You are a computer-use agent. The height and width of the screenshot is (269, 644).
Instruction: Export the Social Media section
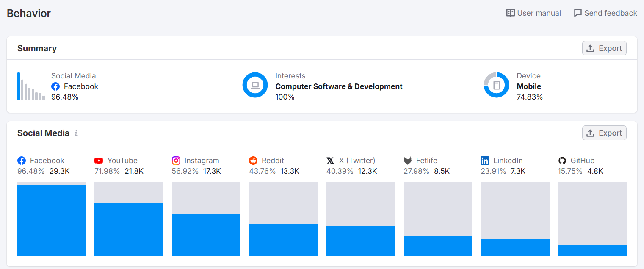tap(604, 133)
